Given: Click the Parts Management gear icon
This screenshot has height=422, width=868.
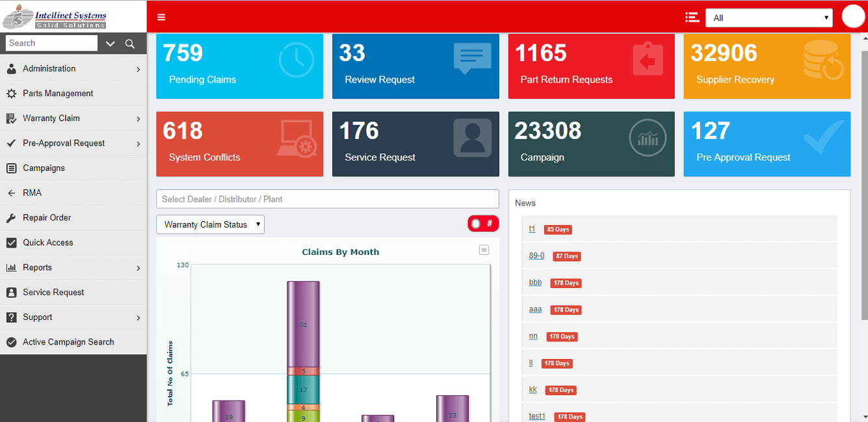Looking at the screenshot, I should (11, 94).
